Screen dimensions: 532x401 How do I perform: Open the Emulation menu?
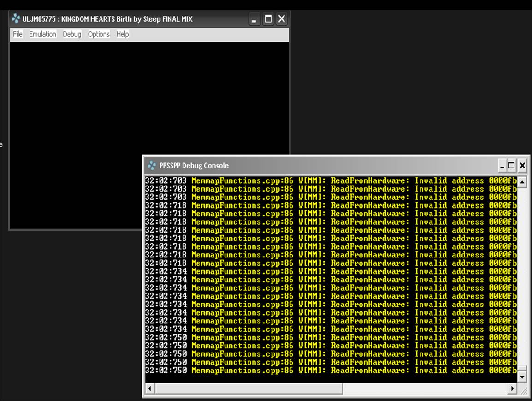[42, 34]
